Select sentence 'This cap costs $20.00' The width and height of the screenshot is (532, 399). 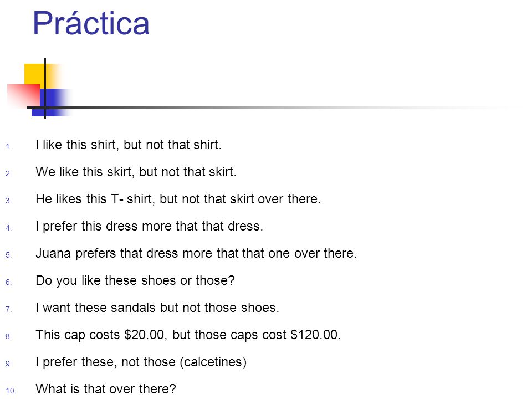[x=188, y=335]
